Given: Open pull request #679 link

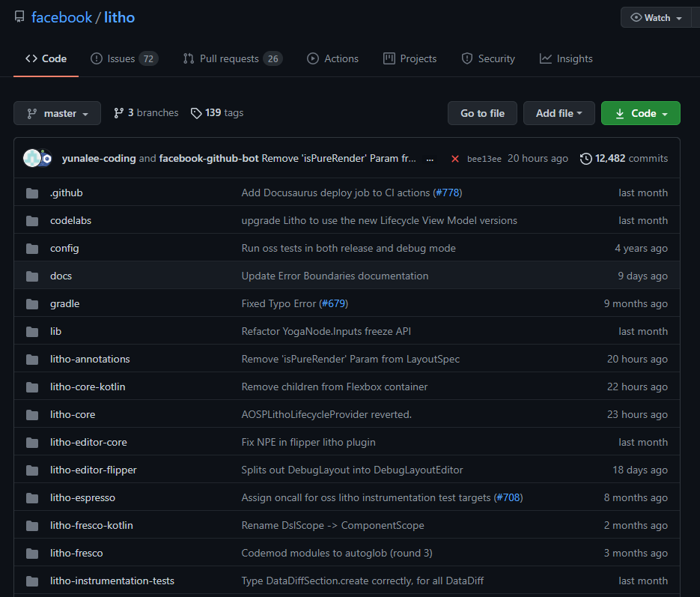Looking at the screenshot, I should coord(333,303).
